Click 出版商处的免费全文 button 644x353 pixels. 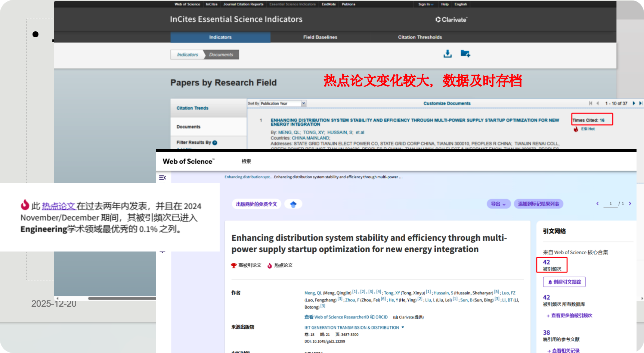click(257, 204)
